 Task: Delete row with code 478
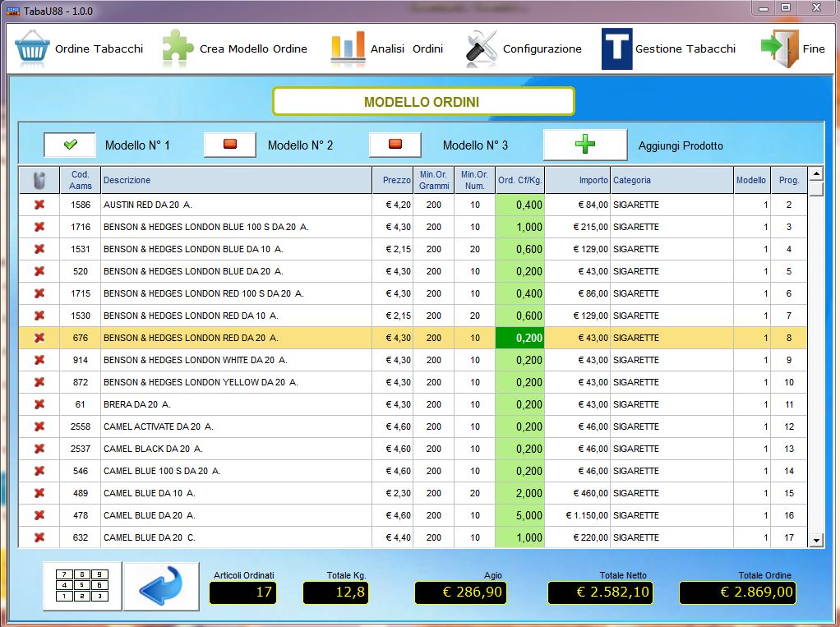coord(39,515)
